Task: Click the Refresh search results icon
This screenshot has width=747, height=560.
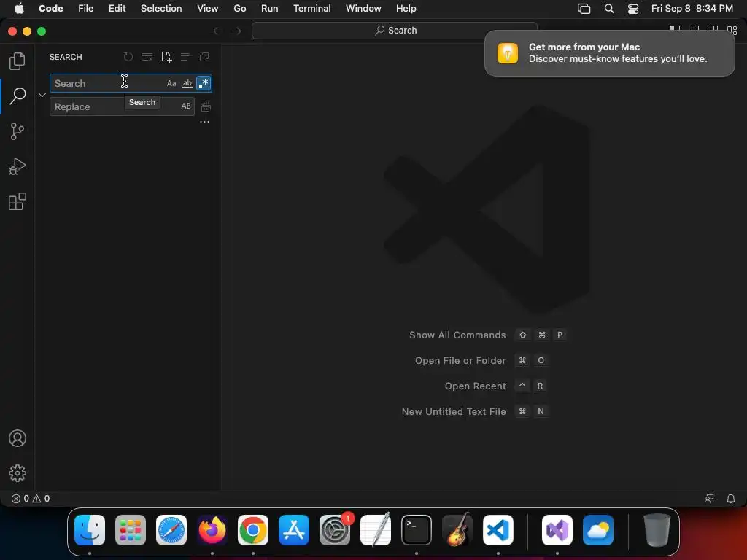Action: click(128, 57)
